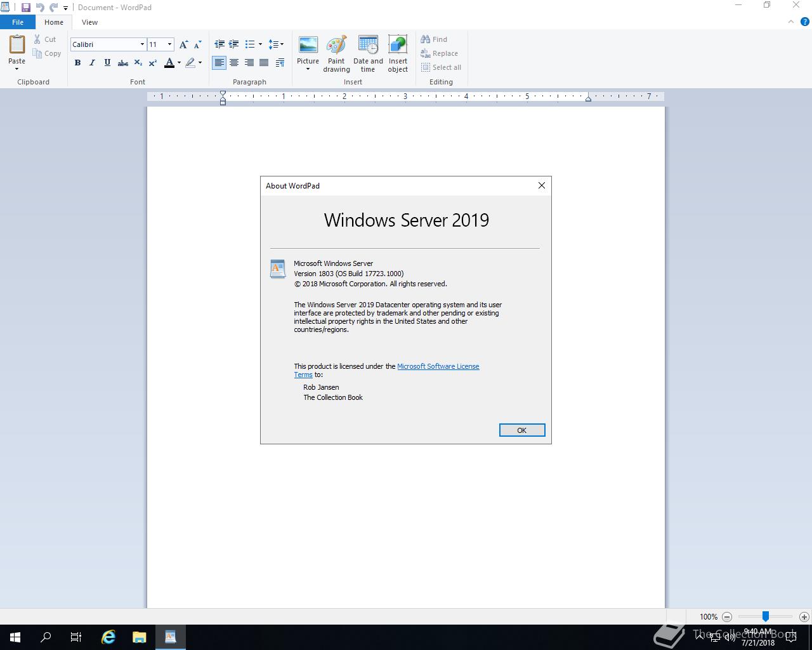Open File Explorer from taskbar
Image resolution: width=812 pixels, height=650 pixels.
point(140,637)
